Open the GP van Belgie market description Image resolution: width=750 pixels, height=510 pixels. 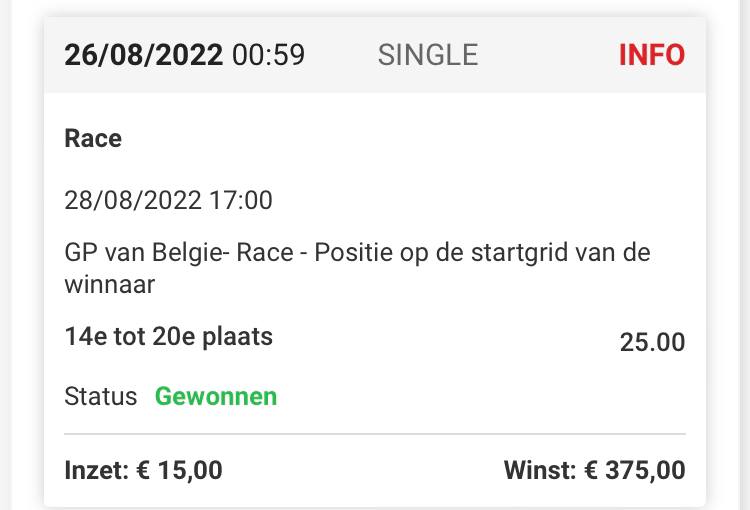point(357,253)
